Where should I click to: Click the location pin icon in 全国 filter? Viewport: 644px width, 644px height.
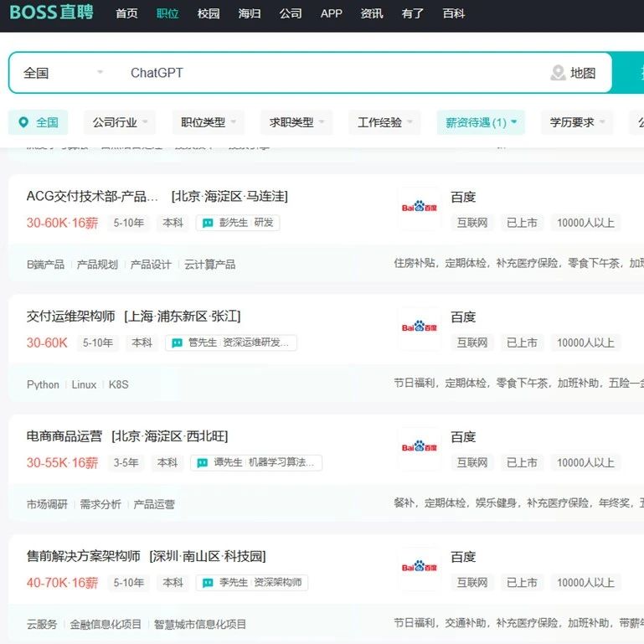click(23, 122)
